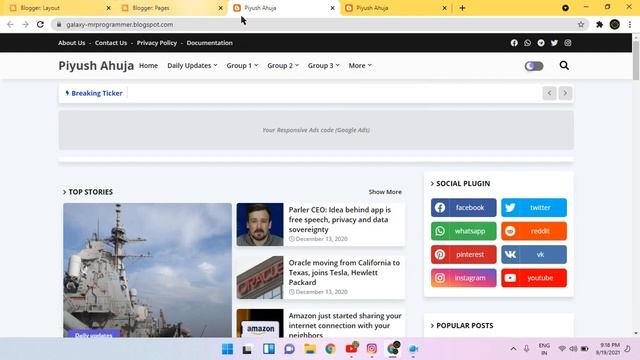Screen dimensions: 640x360
Task: Open YouTube app on taskbar
Action: point(351,349)
